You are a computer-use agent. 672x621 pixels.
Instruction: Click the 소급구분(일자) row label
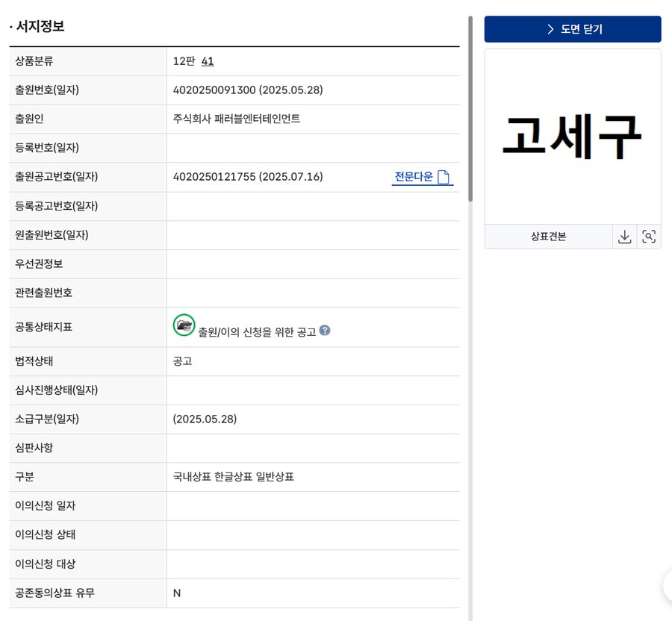[47, 419]
